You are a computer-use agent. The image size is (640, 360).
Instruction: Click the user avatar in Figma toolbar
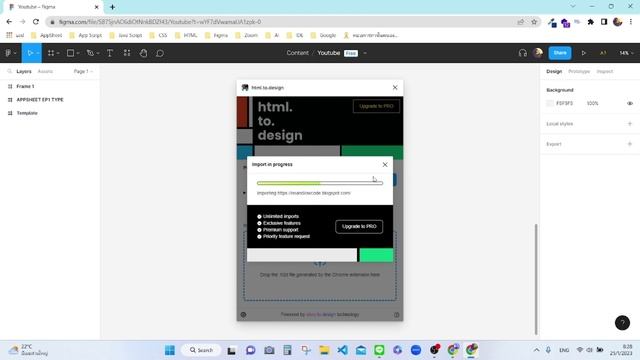coord(538,53)
